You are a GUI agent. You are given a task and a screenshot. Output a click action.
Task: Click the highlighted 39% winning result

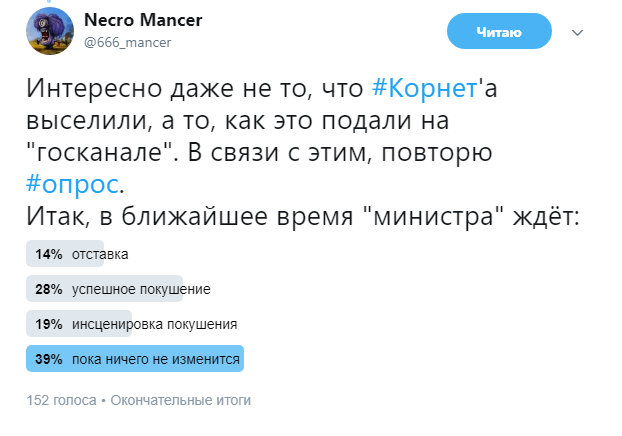(49, 359)
